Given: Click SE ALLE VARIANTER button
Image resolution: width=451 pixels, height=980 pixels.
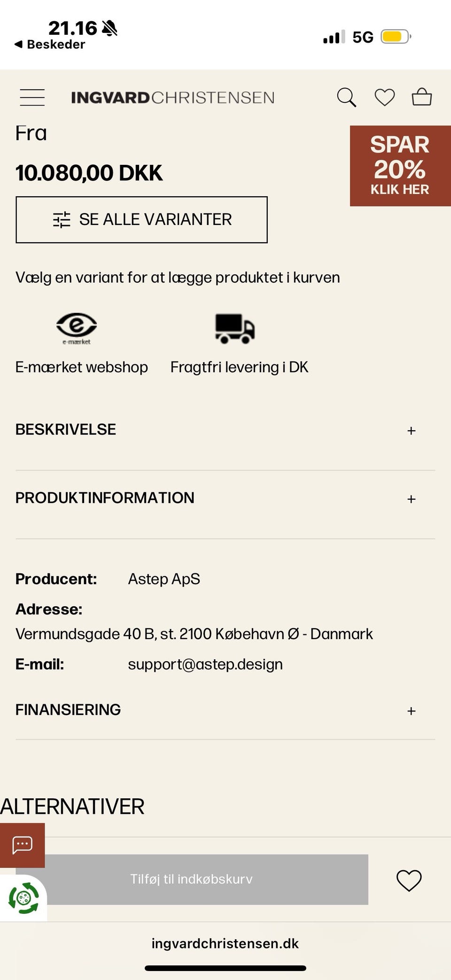Looking at the screenshot, I should pyautogui.click(x=141, y=220).
